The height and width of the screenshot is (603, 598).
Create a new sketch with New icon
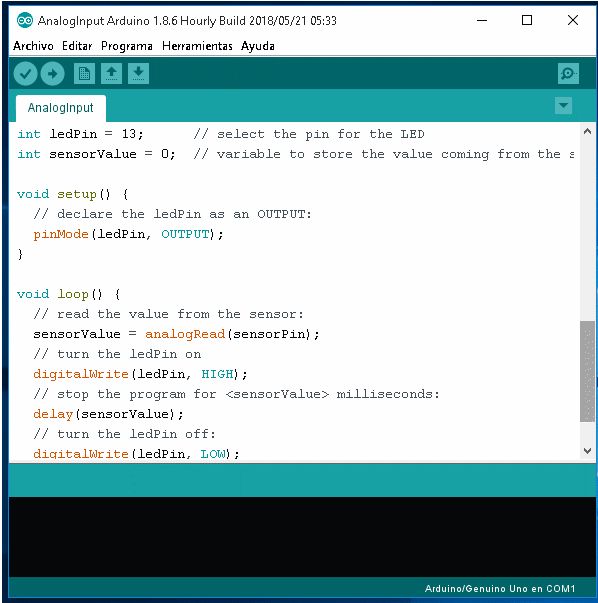coord(84,73)
